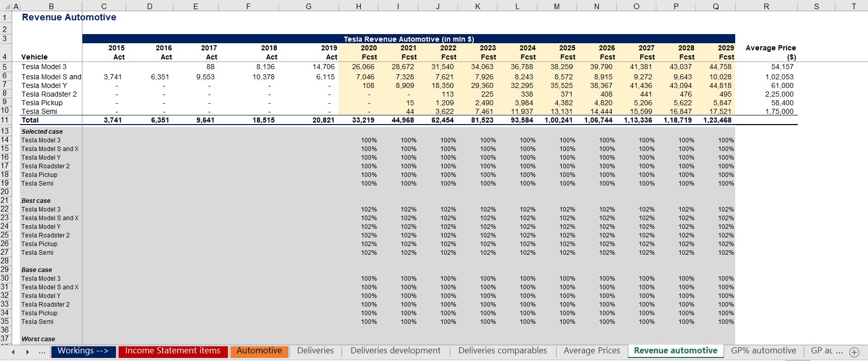Select 2015 year header cell
868x361 pixels.
[117, 48]
